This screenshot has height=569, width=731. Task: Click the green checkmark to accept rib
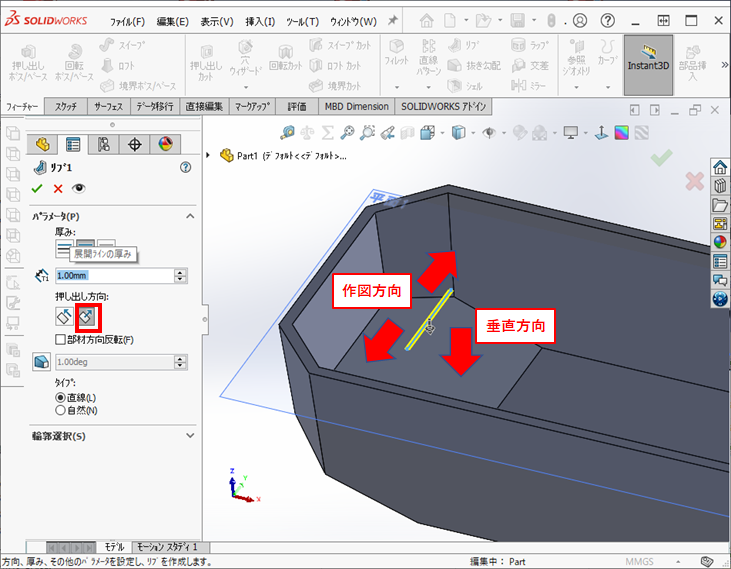pos(37,188)
